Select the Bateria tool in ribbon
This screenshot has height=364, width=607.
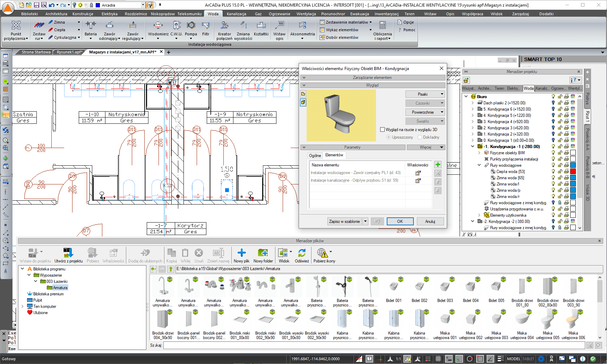tap(91, 31)
